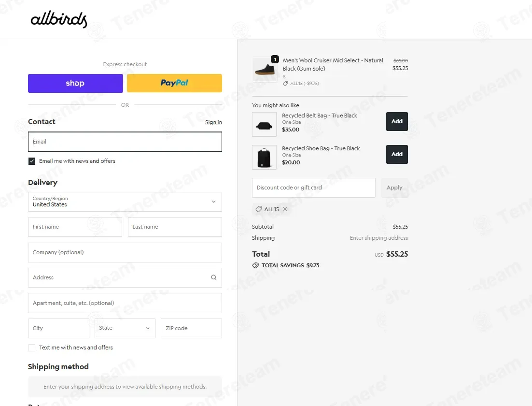Click the struck-through $65.00 original price

pyautogui.click(x=401, y=60)
